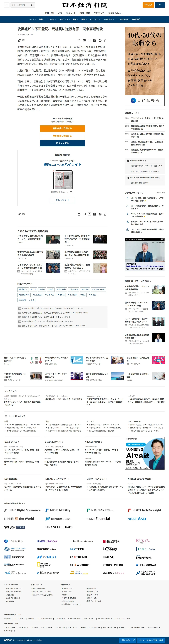Click the ログイン button in the header
Screen dimensions: 169x644
point(160,5)
